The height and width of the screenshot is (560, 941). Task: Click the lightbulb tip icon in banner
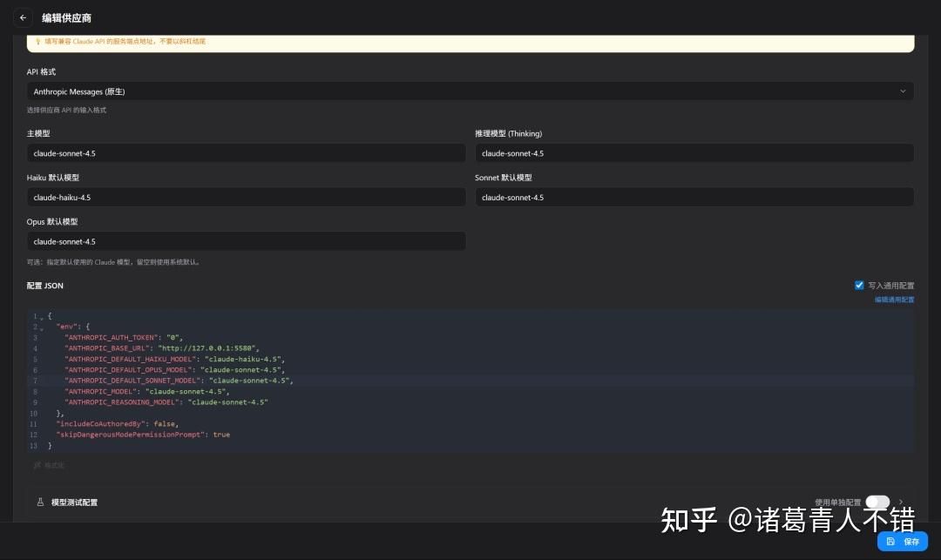coord(37,41)
